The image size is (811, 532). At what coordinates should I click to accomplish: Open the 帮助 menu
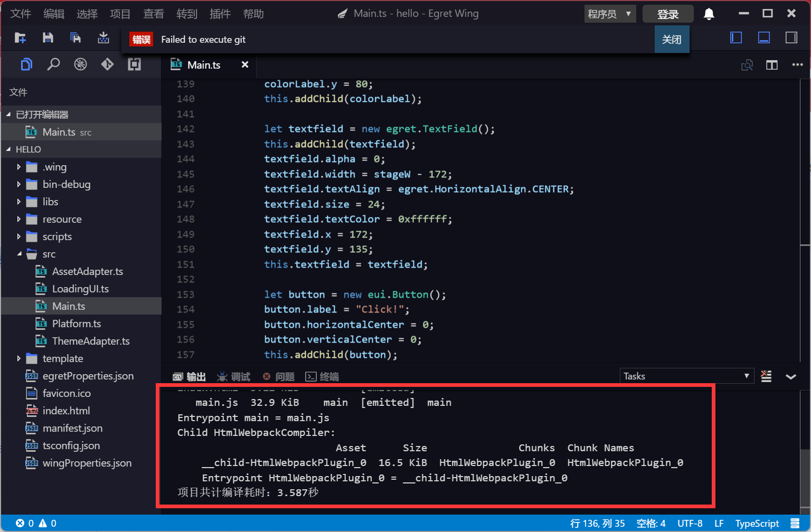tap(253, 14)
